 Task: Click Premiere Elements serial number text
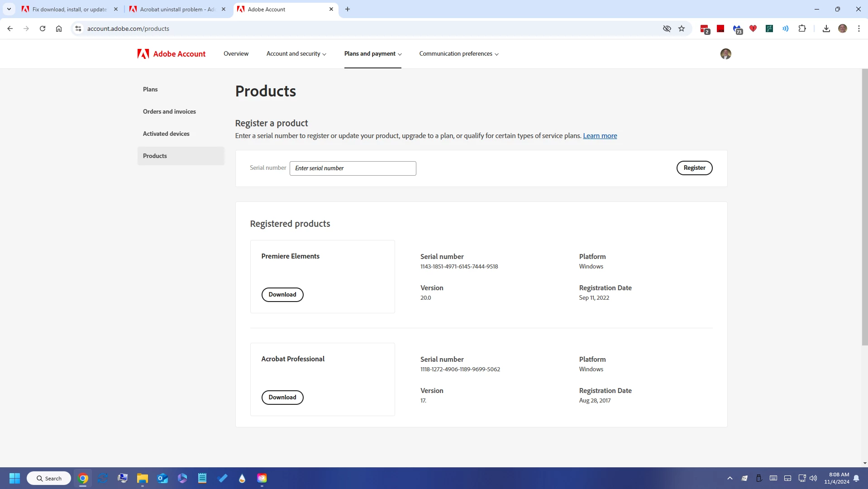click(x=459, y=267)
